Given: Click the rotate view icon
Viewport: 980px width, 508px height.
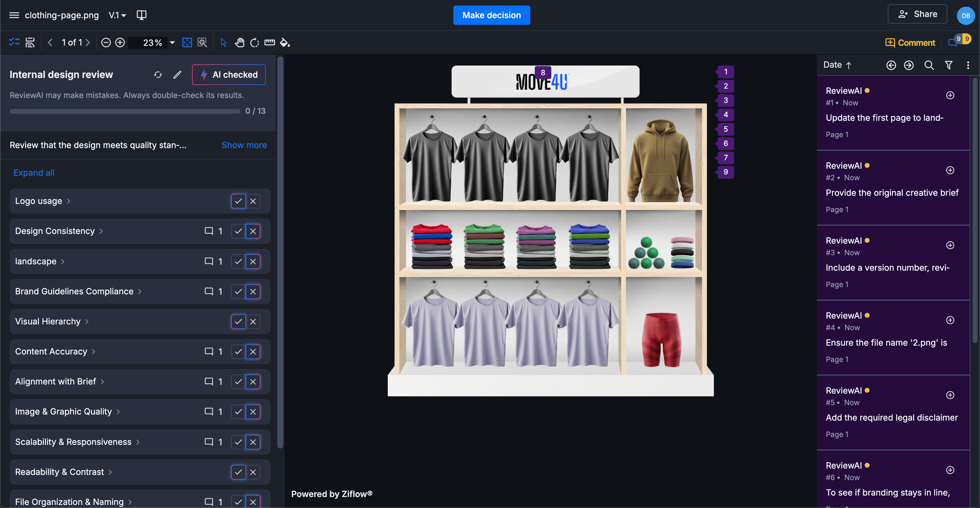Looking at the screenshot, I should coord(255,42).
